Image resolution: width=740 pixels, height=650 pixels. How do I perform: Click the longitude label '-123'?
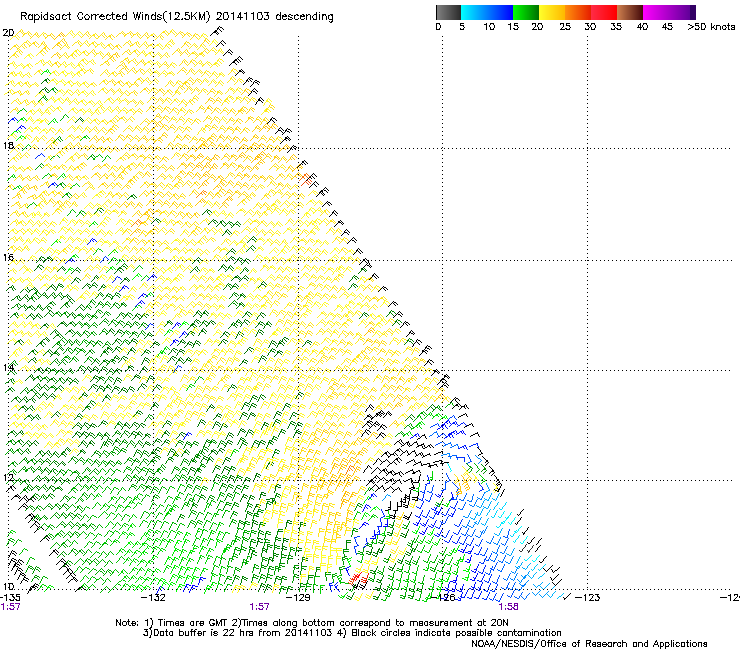pos(588,598)
